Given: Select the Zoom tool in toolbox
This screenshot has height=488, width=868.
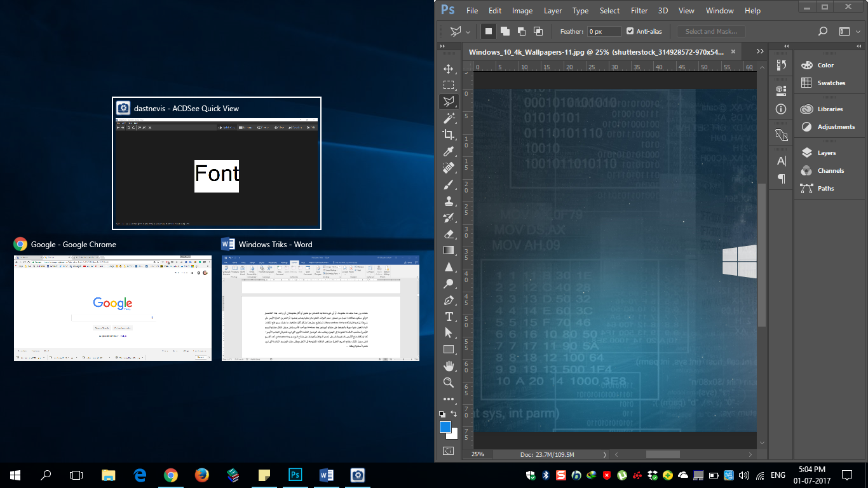Looking at the screenshot, I should coord(449,383).
